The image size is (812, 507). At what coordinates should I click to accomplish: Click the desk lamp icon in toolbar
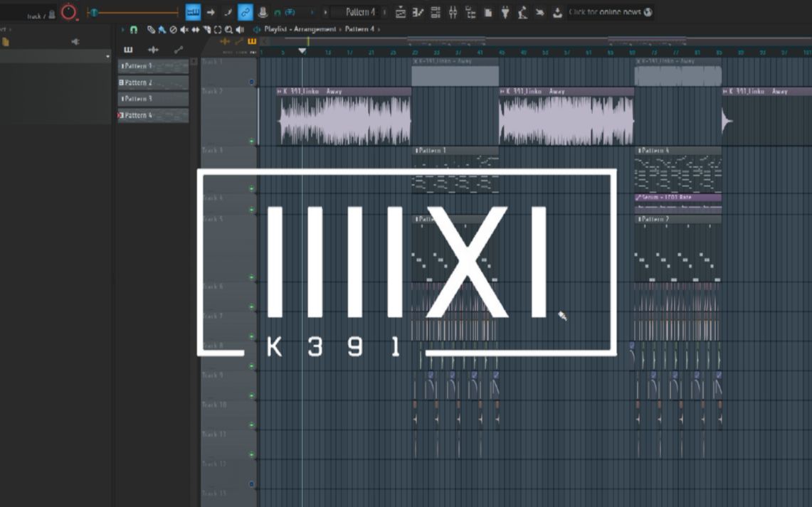[522, 12]
